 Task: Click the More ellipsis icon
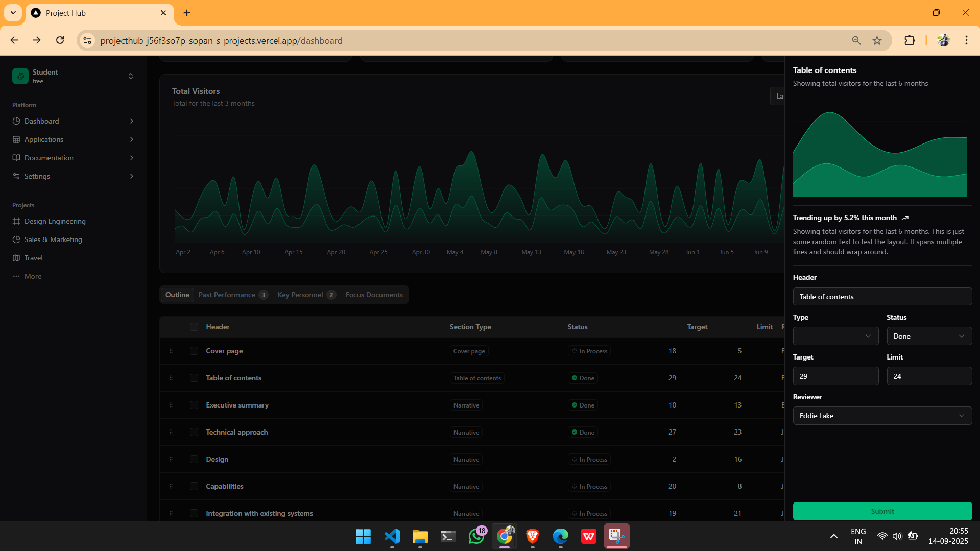[x=16, y=276]
